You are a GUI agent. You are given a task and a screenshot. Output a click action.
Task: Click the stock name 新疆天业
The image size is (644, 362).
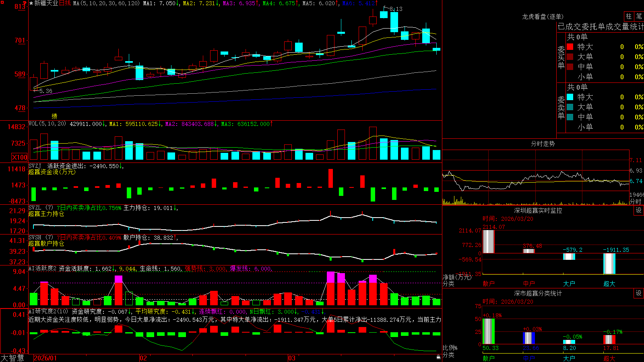coord(46,3)
